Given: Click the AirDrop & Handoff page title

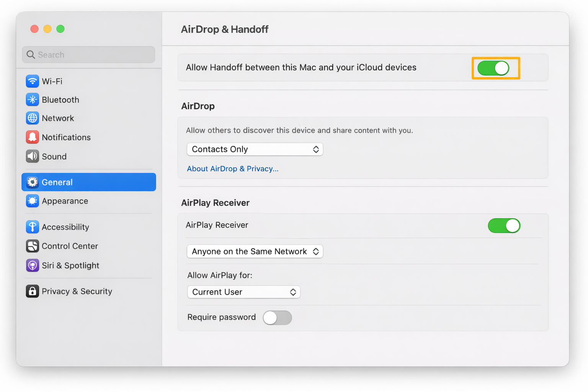Looking at the screenshot, I should (x=225, y=29).
